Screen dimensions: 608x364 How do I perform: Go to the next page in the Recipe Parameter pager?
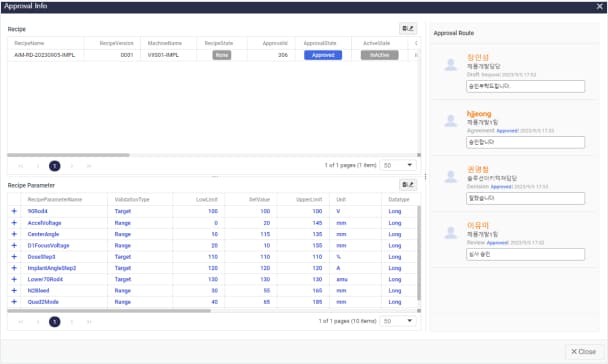(72, 322)
